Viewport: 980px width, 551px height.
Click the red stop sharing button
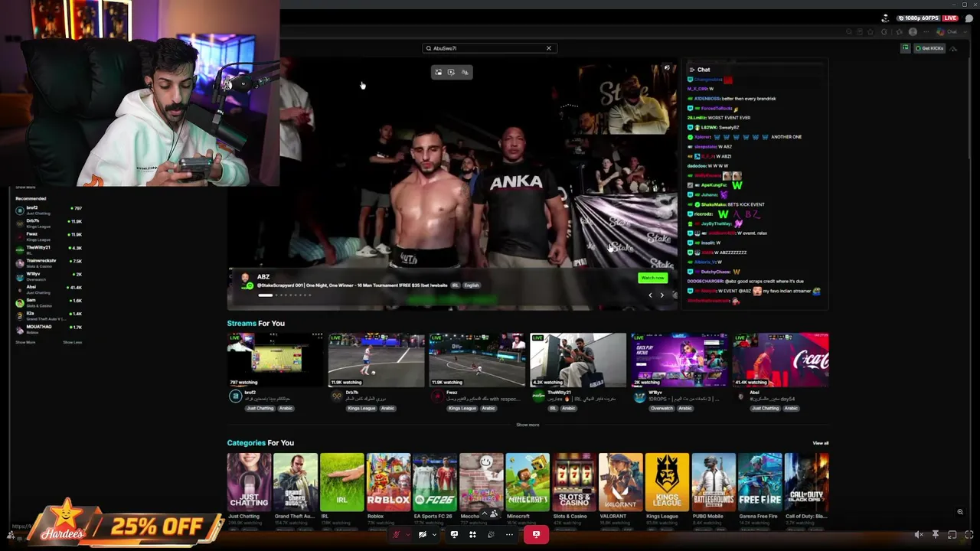(536, 535)
